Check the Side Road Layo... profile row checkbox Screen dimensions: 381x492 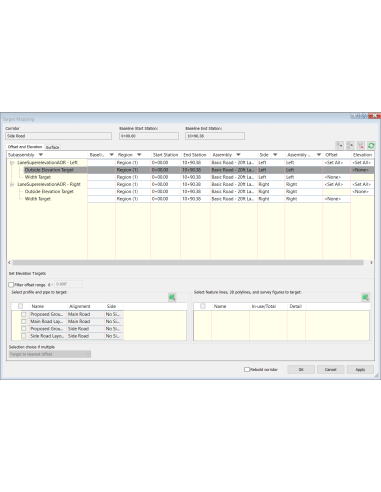point(24,336)
